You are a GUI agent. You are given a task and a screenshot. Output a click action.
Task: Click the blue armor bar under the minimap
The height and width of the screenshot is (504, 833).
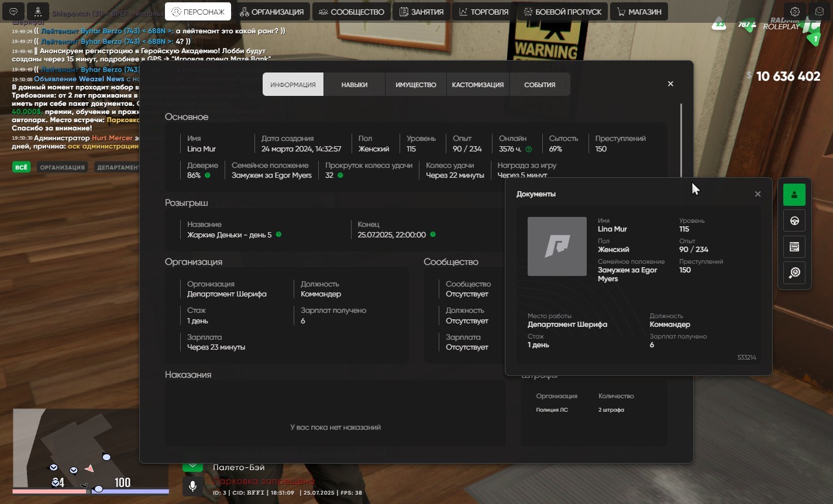point(130,491)
